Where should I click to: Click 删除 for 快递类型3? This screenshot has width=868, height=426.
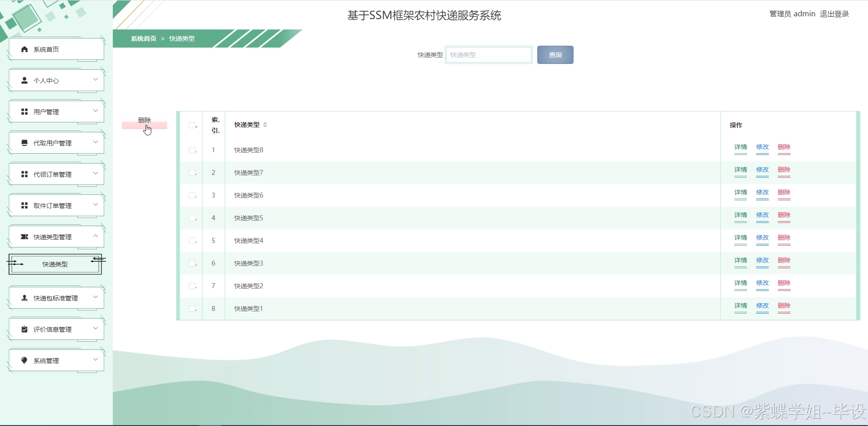click(784, 261)
